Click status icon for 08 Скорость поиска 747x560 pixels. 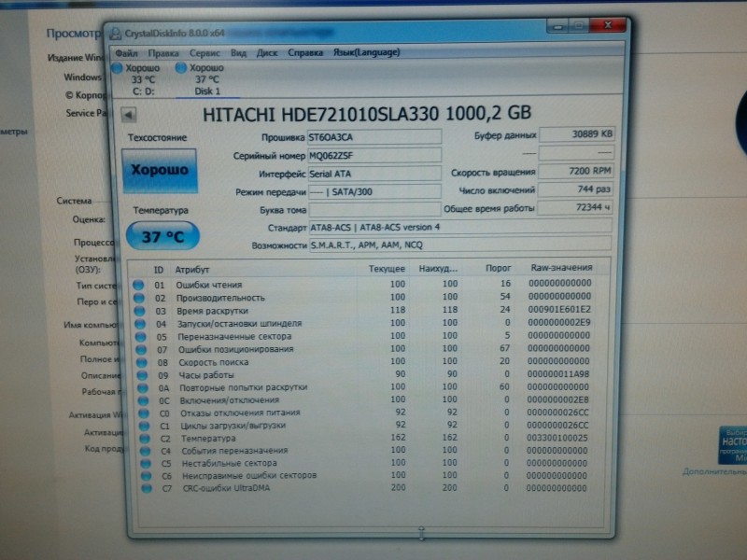(142, 362)
